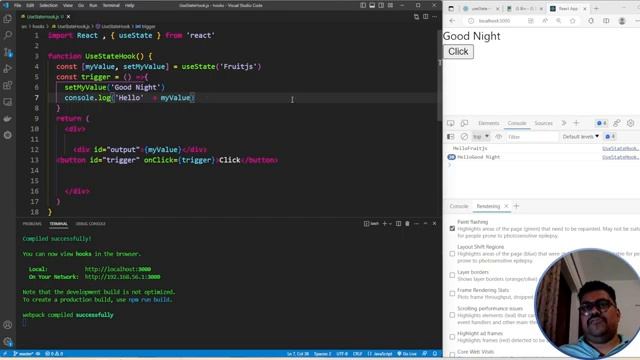The image size is (640, 360).
Task: Open the Manage gear in the activity bar
Action: 8,341
